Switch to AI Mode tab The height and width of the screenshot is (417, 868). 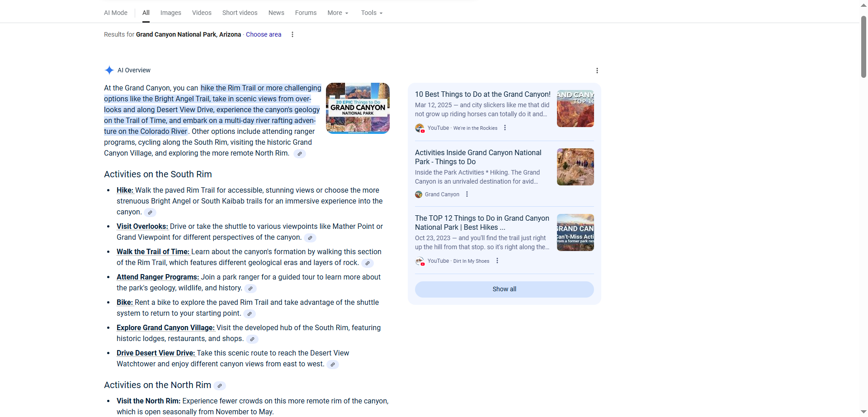[x=116, y=13]
